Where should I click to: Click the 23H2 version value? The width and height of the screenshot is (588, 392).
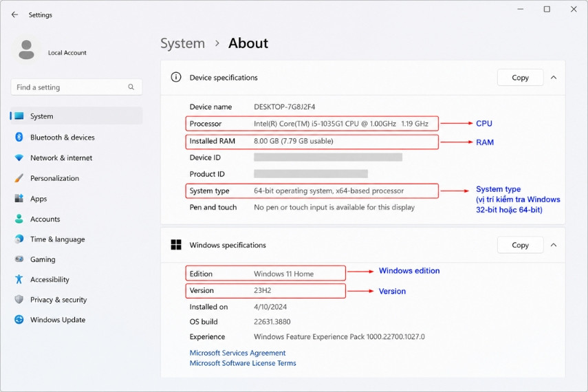click(x=263, y=290)
